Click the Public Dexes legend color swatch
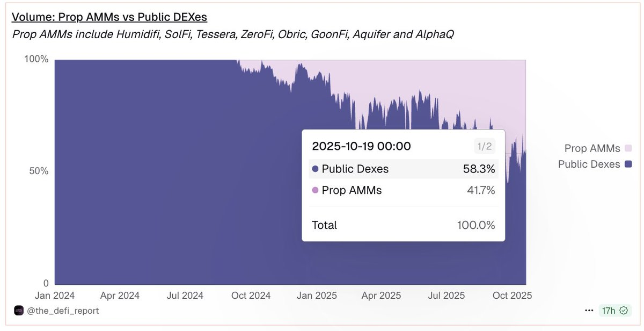644x331 pixels. coord(628,164)
